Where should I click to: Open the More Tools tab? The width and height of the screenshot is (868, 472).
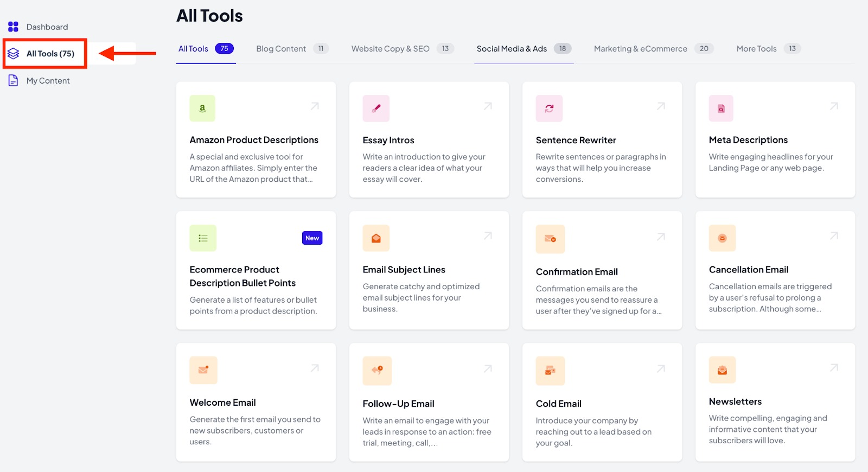coord(756,49)
